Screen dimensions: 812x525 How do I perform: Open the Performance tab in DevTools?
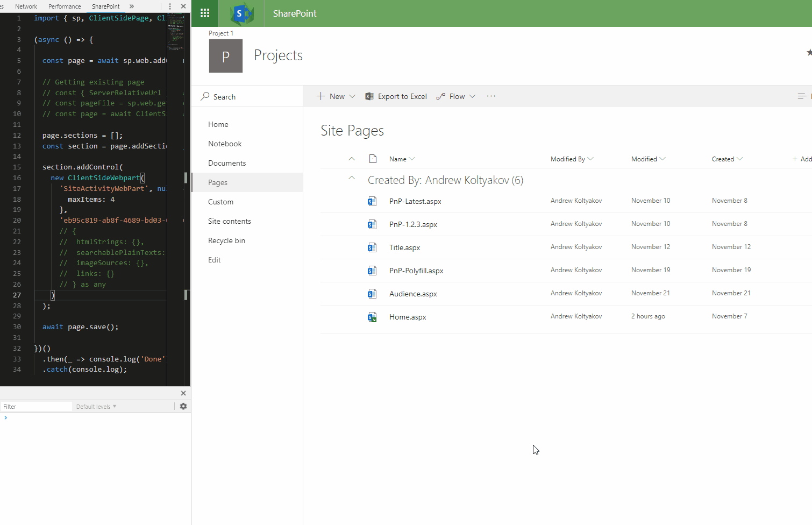[x=65, y=6]
